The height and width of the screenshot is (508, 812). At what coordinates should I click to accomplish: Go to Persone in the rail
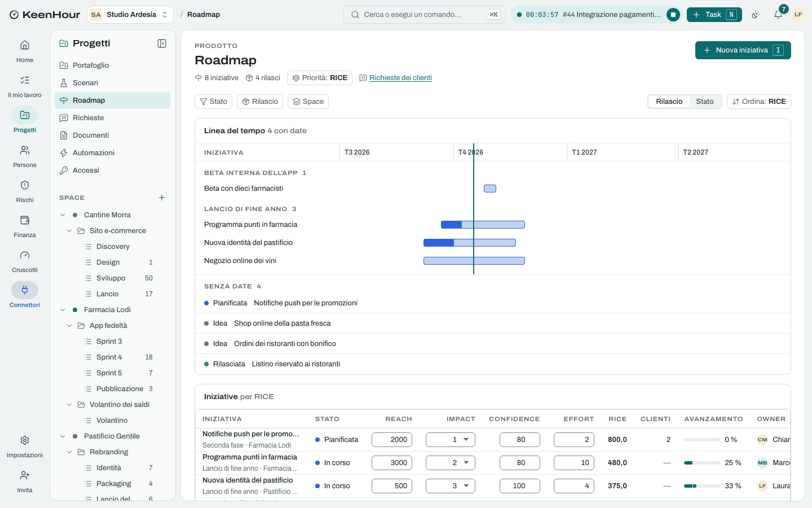click(x=25, y=156)
